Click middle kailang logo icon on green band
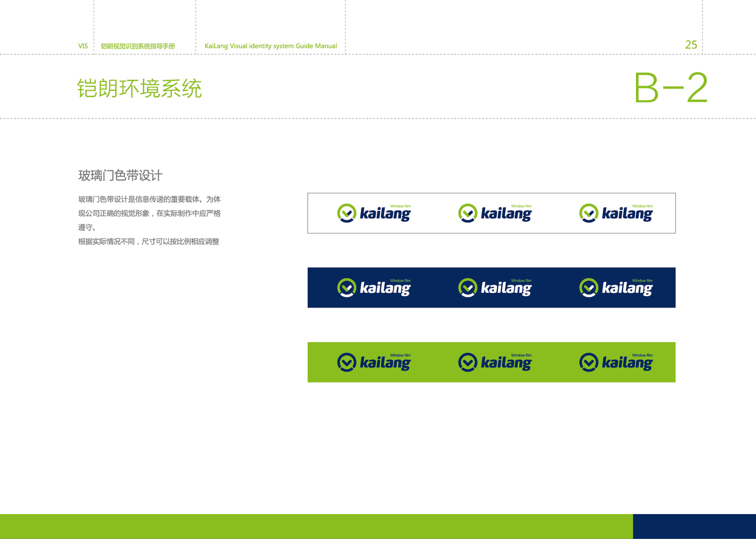The width and height of the screenshot is (756, 539). coord(468,362)
